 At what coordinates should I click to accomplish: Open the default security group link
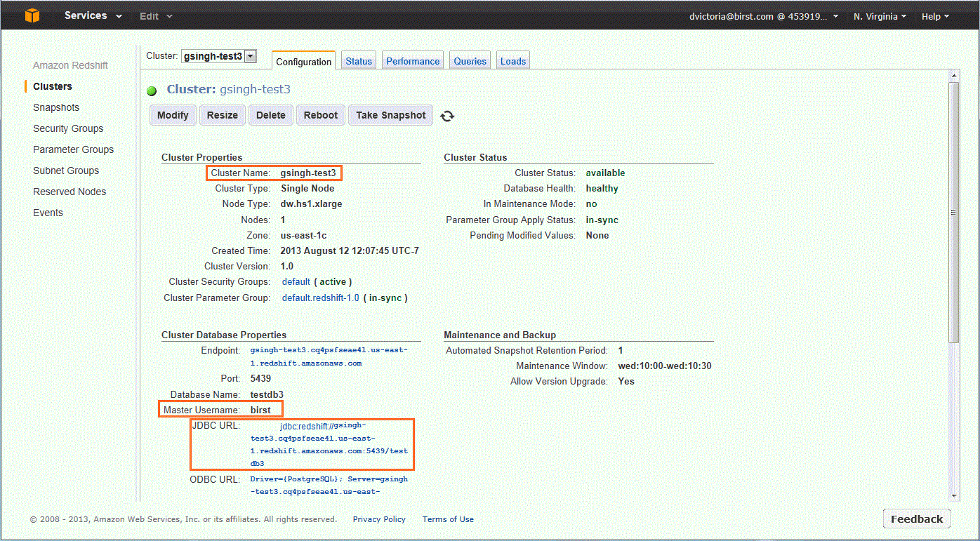click(x=296, y=281)
